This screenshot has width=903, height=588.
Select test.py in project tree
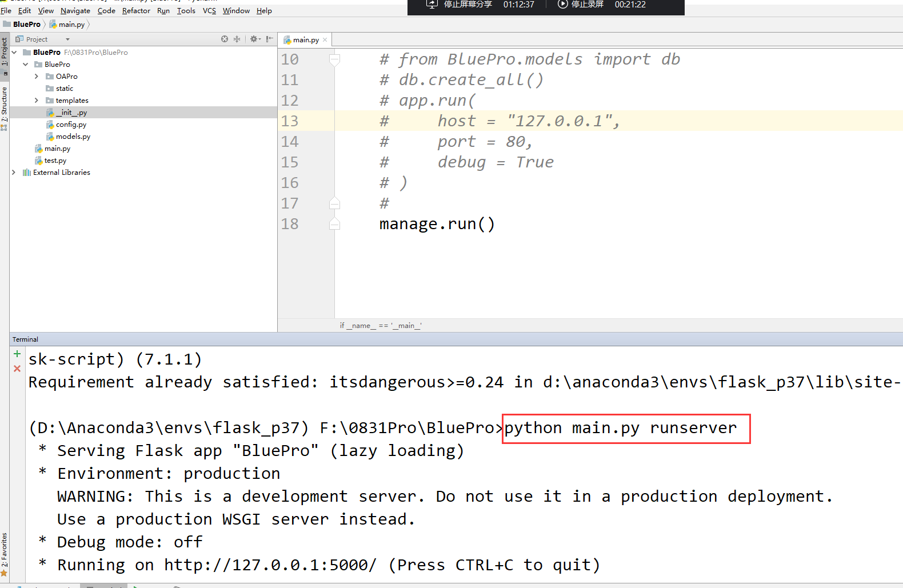[x=51, y=161]
